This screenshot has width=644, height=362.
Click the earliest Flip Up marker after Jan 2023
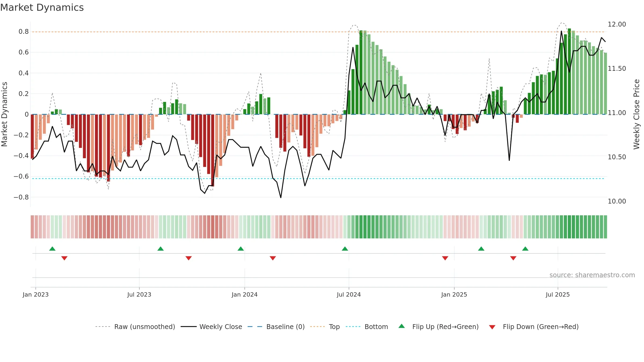(52, 249)
